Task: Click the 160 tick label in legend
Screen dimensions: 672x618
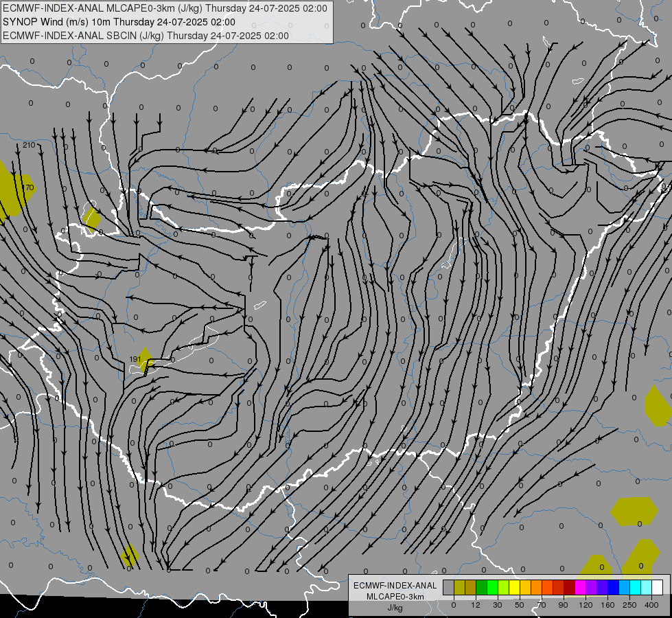Action: pyautogui.click(x=607, y=605)
